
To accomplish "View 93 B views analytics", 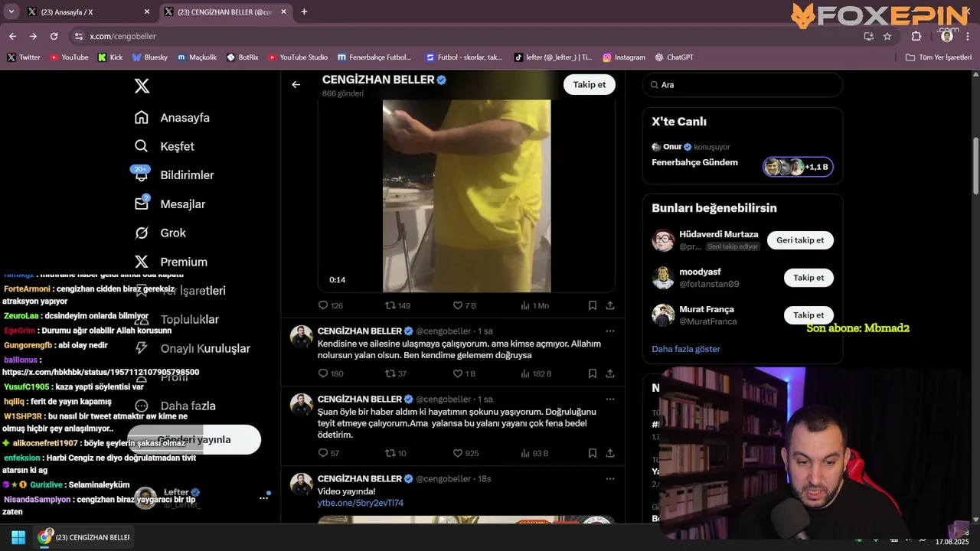I will click(x=534, y=453).
